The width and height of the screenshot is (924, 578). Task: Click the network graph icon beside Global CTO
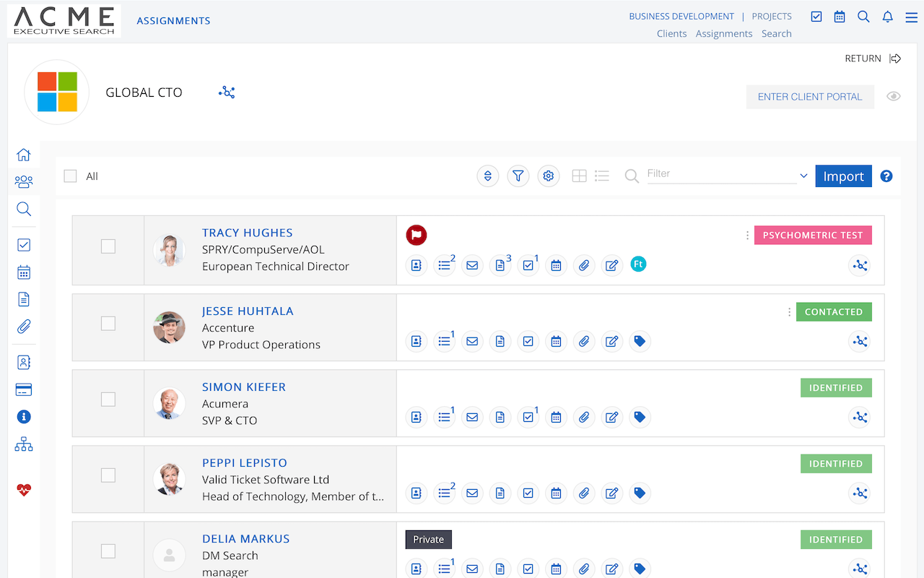(227, 92)
